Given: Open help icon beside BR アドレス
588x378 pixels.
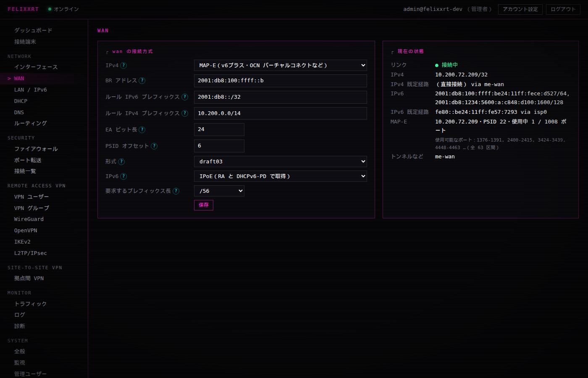Looking at the screenshot, I should pyautogui.click(x=142, y=81).
